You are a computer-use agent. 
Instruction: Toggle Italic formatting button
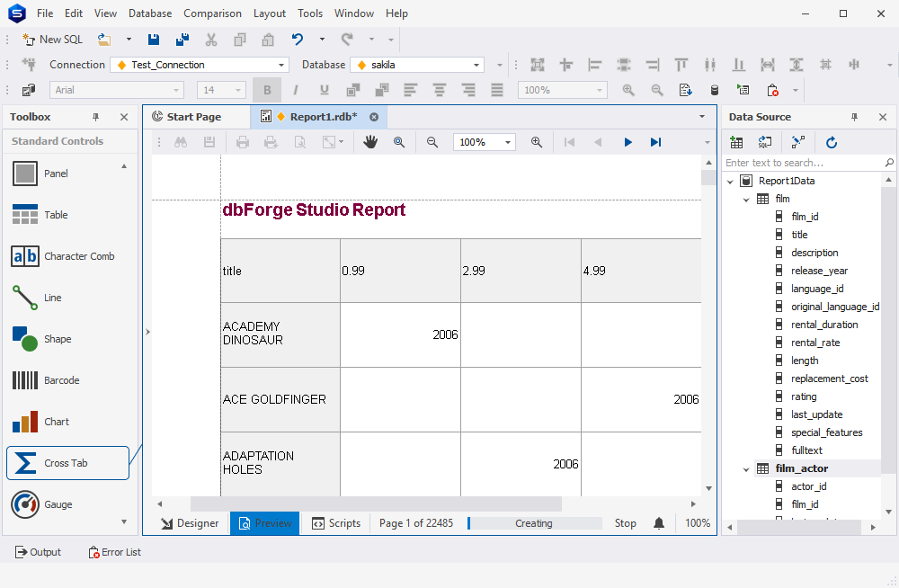[296, 90]
